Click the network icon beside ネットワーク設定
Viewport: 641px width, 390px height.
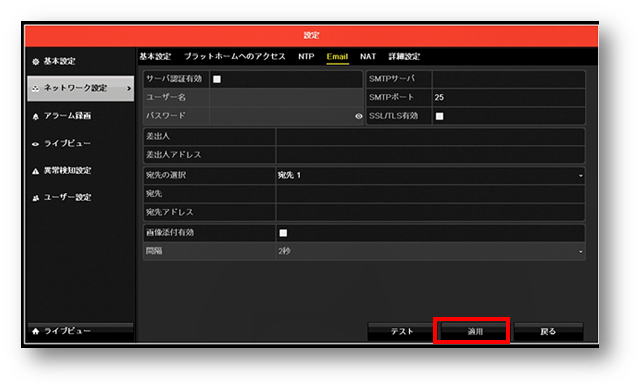(36, 88)
